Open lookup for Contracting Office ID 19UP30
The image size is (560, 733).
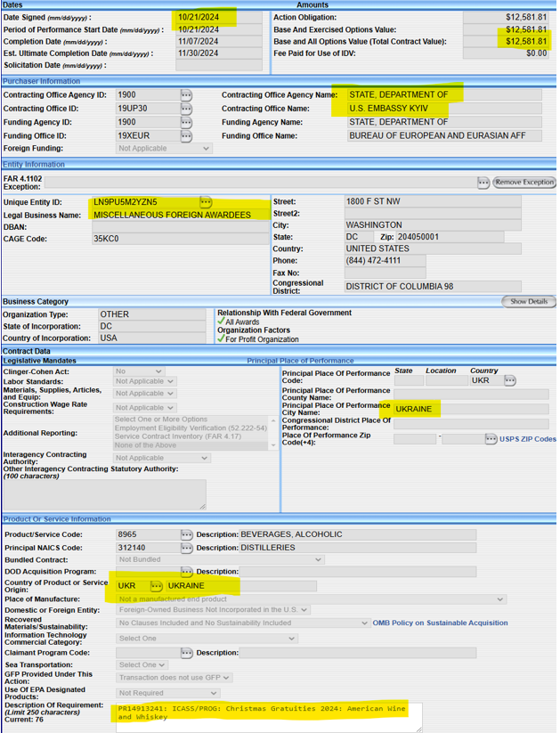coord(186,109)
